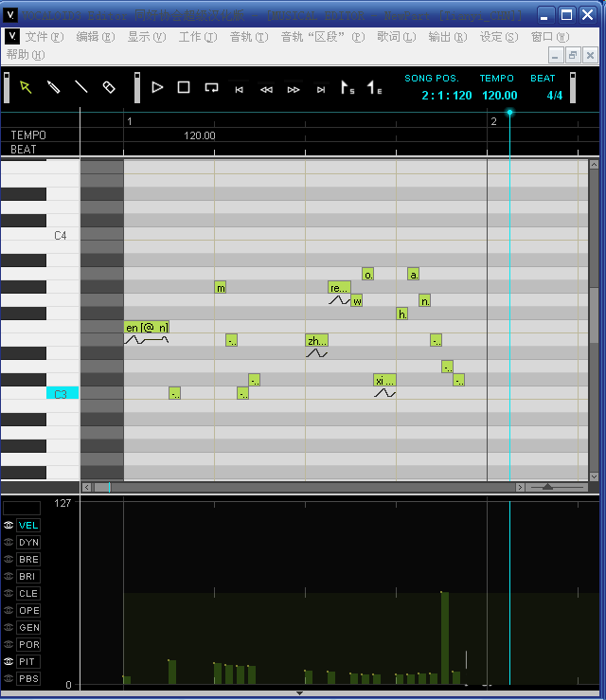Select the note labeled 'o.'
The height and width of the screenshot is (700, 606).
pyautogui.click(x=367, y=274)
